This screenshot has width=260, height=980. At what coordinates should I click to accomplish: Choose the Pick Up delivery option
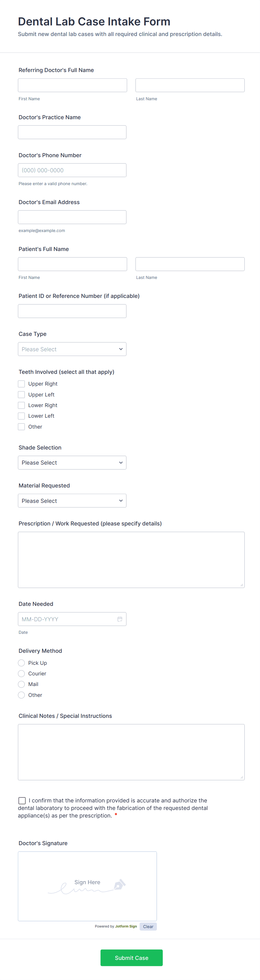coord(22,663)
